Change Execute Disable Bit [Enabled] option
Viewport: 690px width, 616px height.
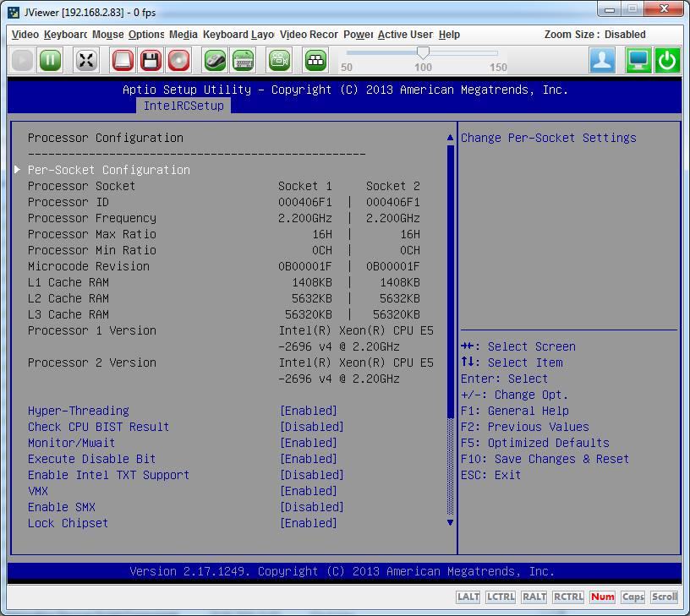point(309,459)
